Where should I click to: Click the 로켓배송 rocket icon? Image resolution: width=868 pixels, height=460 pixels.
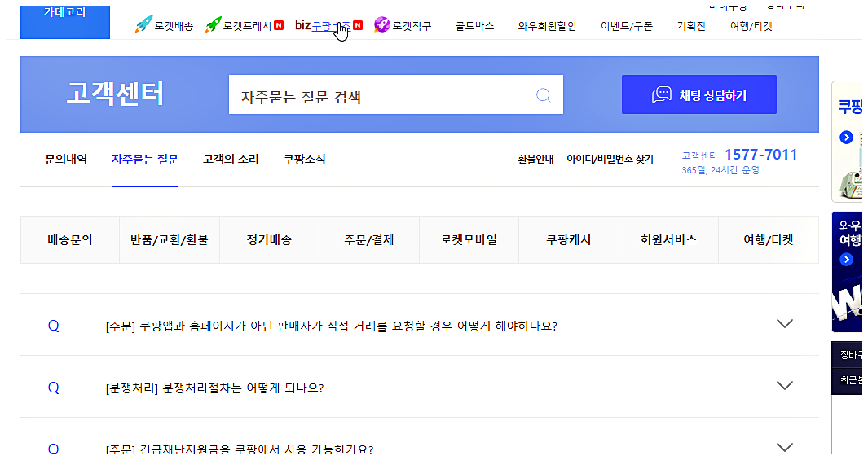coord(144,25)
